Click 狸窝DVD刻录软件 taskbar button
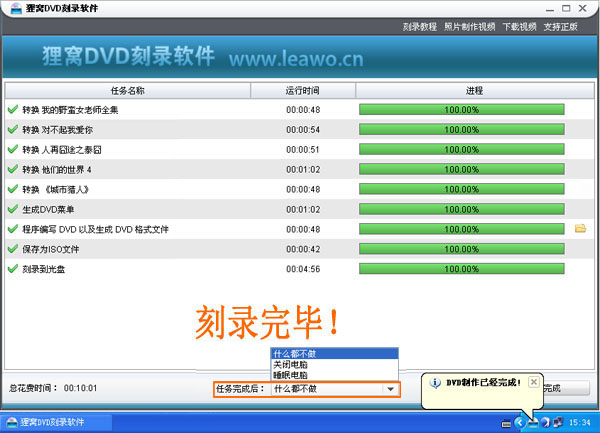Viewport: 600px width, 433px height. point(56,422)
